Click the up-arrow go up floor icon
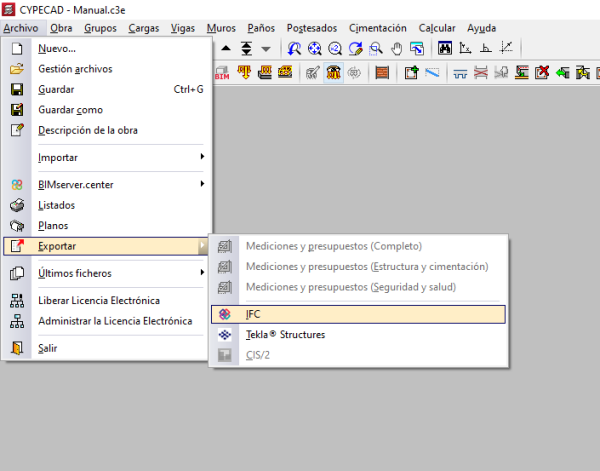The image size is (600, 471). click(226, 48)
